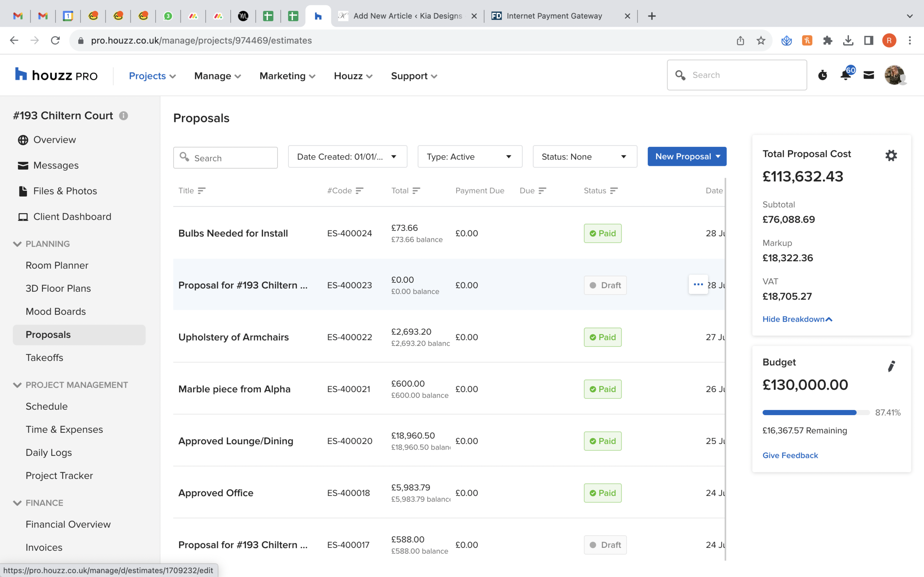This screenshot has width=924, height=577.
Task: Click the Total Proposal Cost settings gear
Action: click(891, 156)
